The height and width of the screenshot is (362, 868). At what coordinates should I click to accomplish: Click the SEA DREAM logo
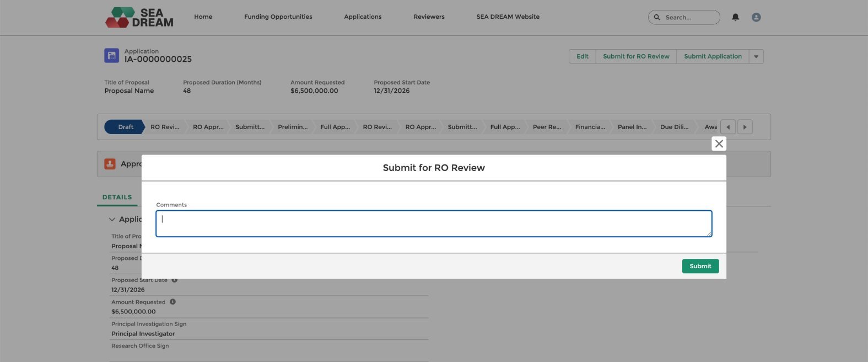tap(139, 17)
